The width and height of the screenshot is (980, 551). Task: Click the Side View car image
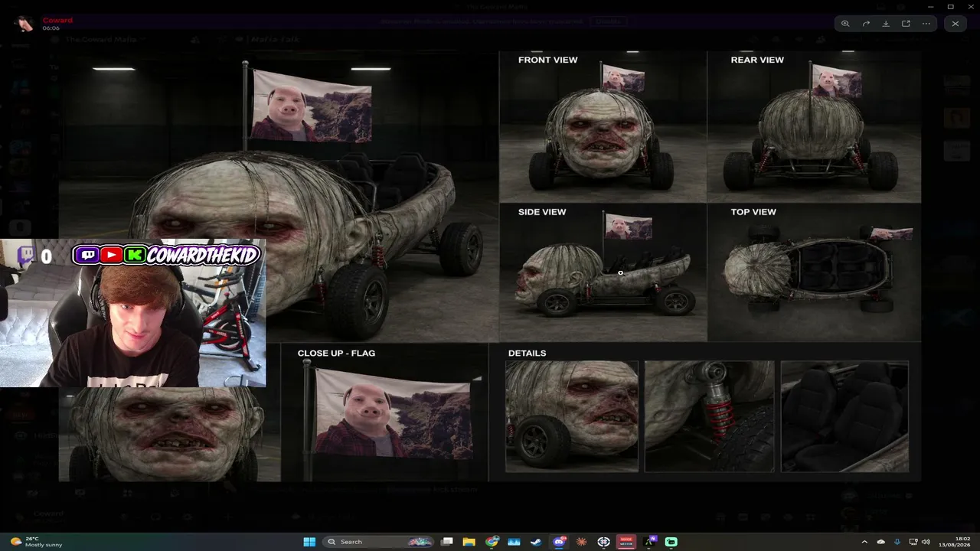(x=603, y=272)
